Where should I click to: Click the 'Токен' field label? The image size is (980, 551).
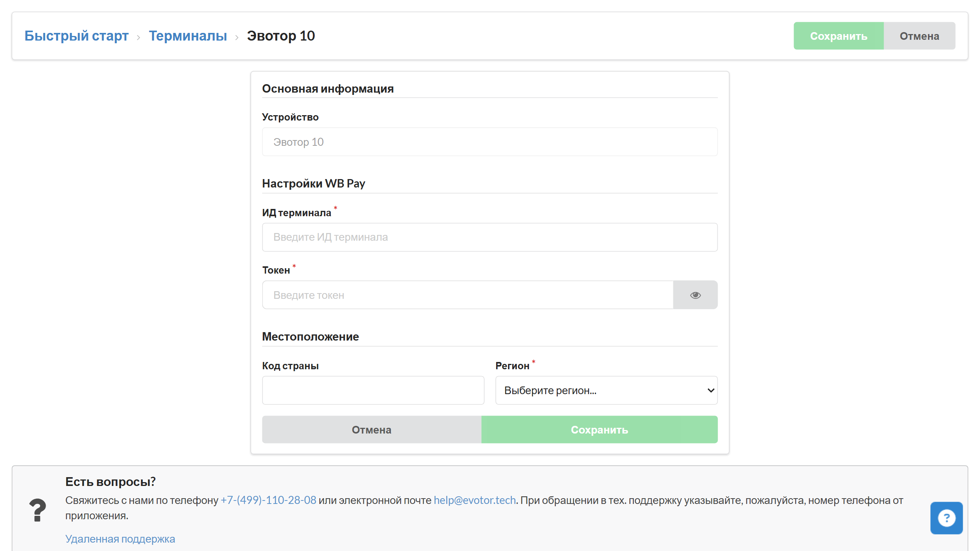(276, 270)
